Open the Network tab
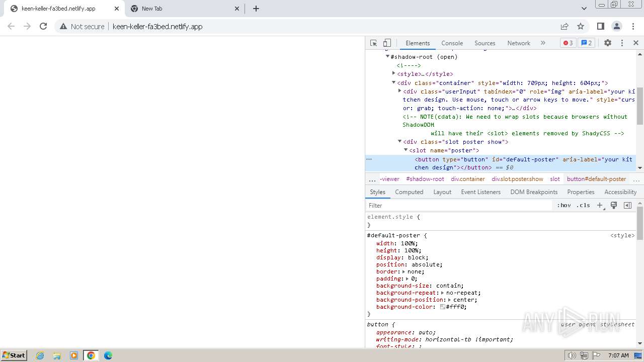The image size is (644, 362). 519,43
